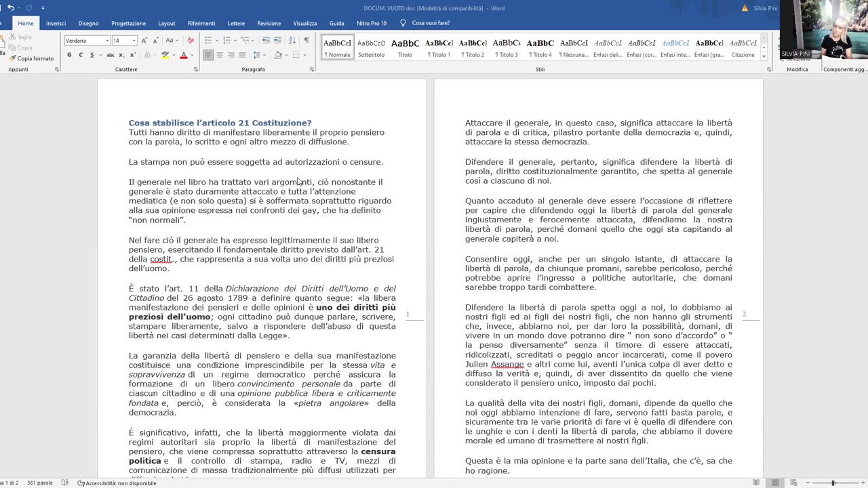
Task: Apply the Normale style
Action: click(337, 47)
